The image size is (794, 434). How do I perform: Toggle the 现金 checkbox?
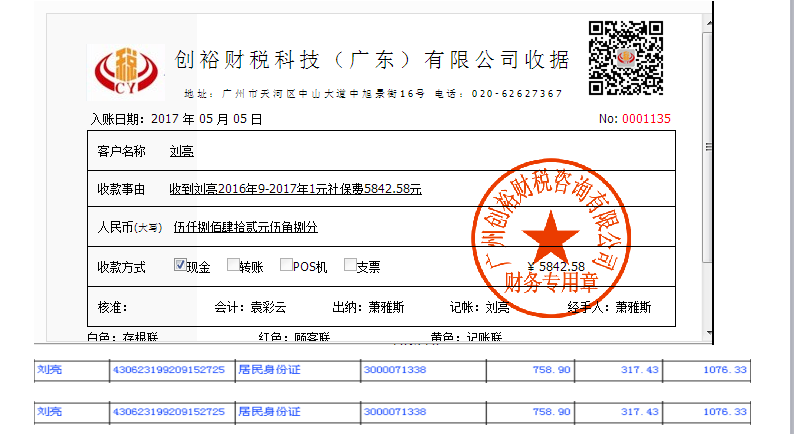click(180, 265)
